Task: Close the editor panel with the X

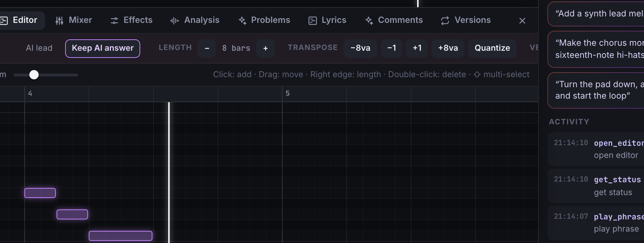Action: tap(522, 21)
